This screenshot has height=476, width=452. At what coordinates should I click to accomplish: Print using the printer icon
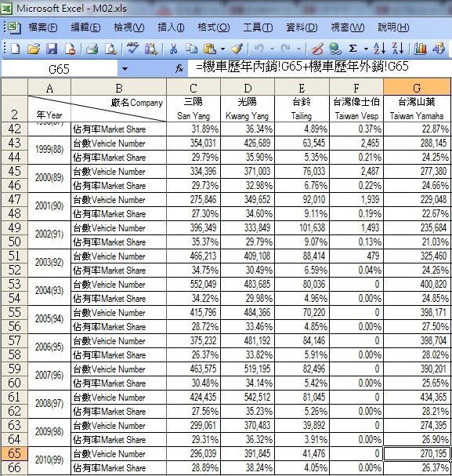pyautogui.click(x=92, y=49)
